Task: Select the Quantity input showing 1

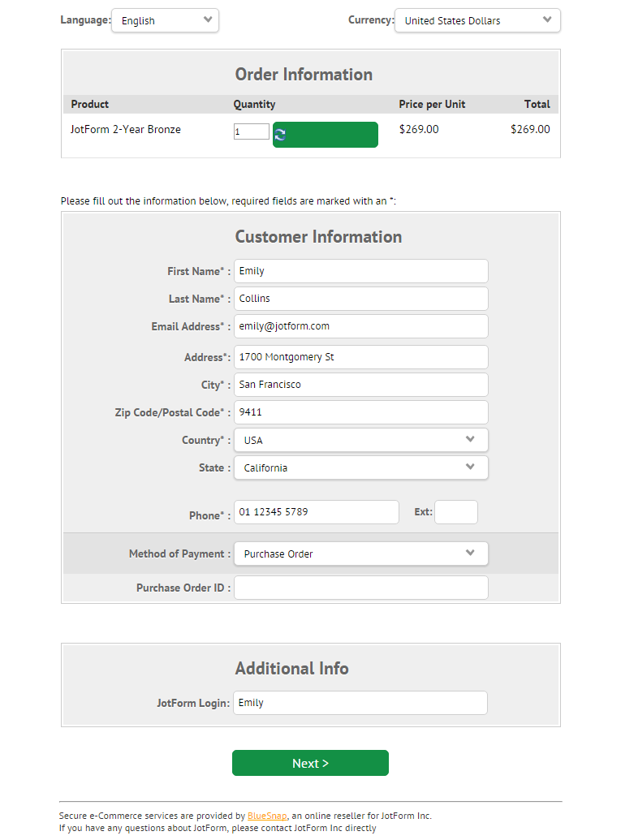Action: point(250,130)
